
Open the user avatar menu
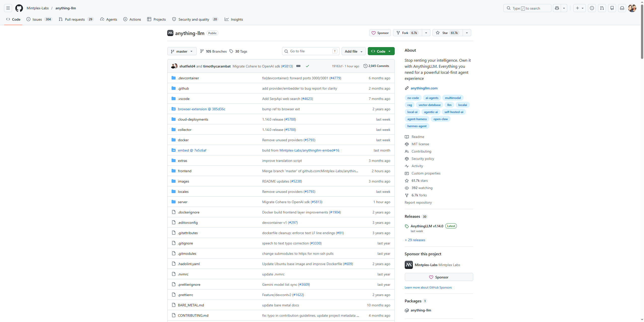pos(632,8)
